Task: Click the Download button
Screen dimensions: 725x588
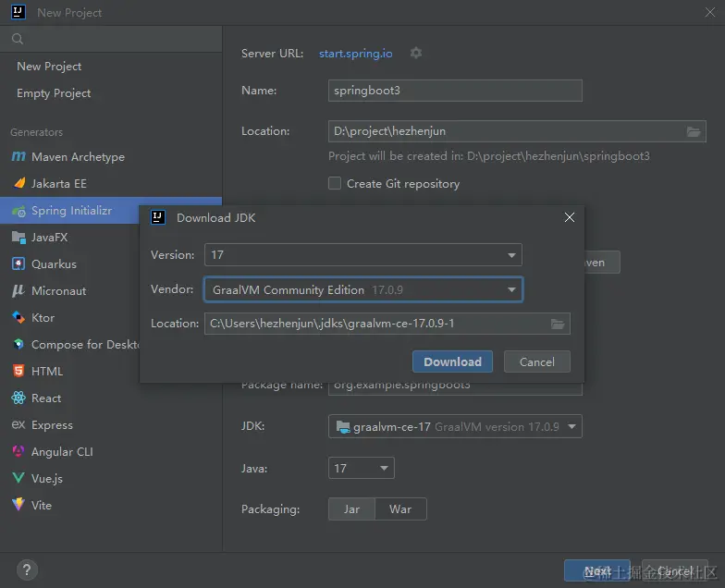Action: 453,361
